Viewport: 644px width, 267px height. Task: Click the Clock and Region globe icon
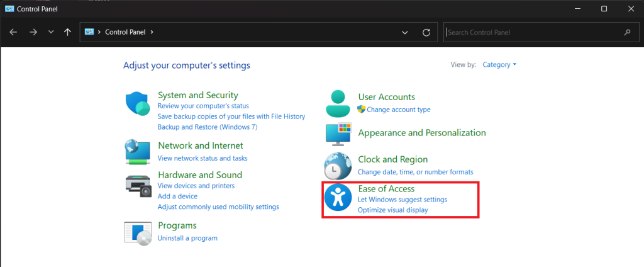[338, 166]
